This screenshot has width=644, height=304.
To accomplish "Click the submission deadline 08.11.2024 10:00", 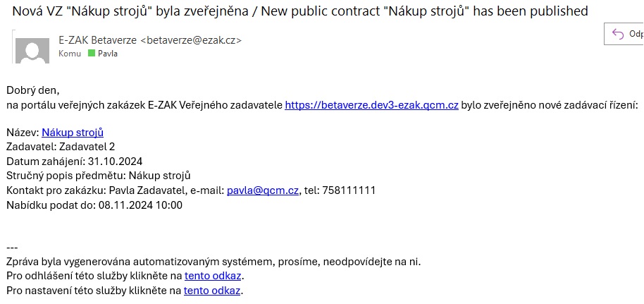I will (x=140, y=205).
